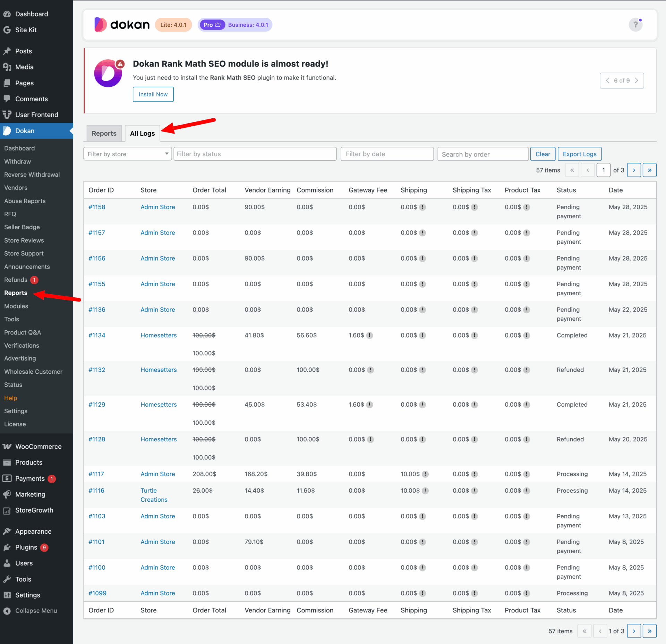The width and height of the screenshot is (666, 644).
Task: Open Dokan Help submenu item
Action: (x=10, y=398)
